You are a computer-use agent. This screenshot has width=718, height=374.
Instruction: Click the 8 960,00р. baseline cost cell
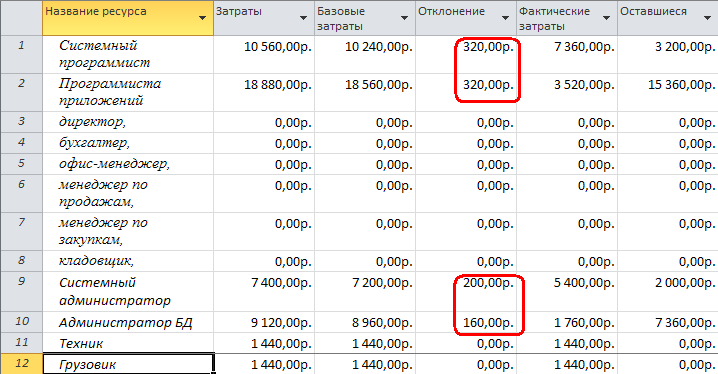[x=365, y=322]
